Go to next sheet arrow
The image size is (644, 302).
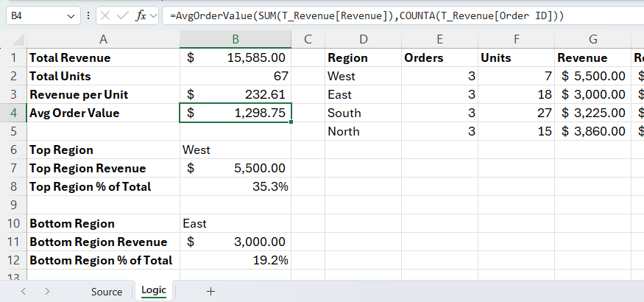point(47,291)
